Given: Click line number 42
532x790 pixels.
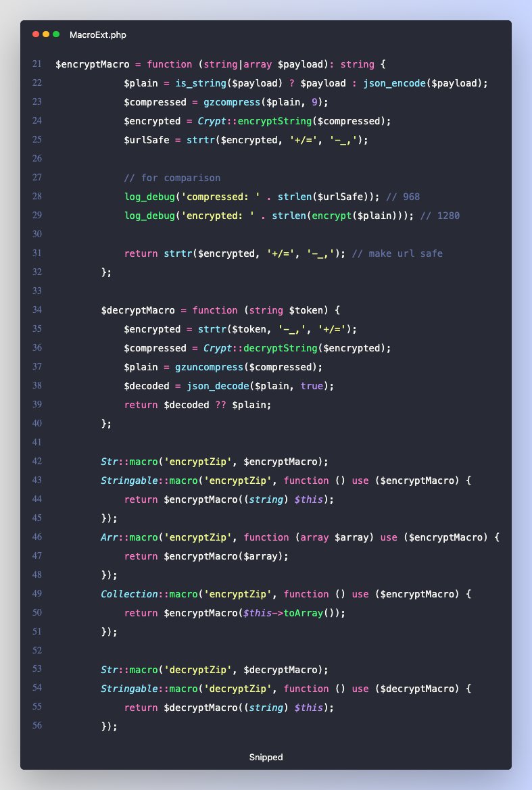Looking at the screenshot, I should (37, 461).
